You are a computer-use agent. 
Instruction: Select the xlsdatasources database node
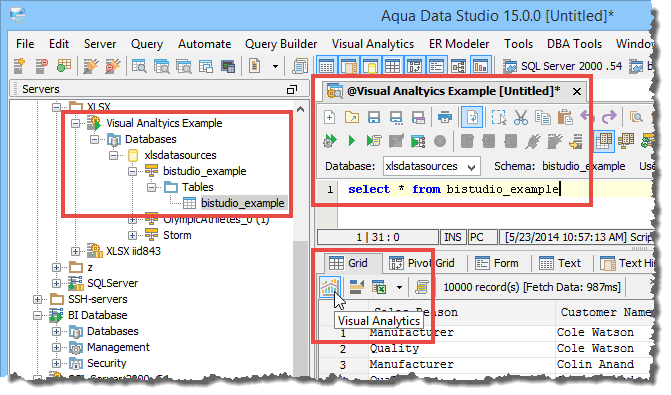[x=180, y=155]
